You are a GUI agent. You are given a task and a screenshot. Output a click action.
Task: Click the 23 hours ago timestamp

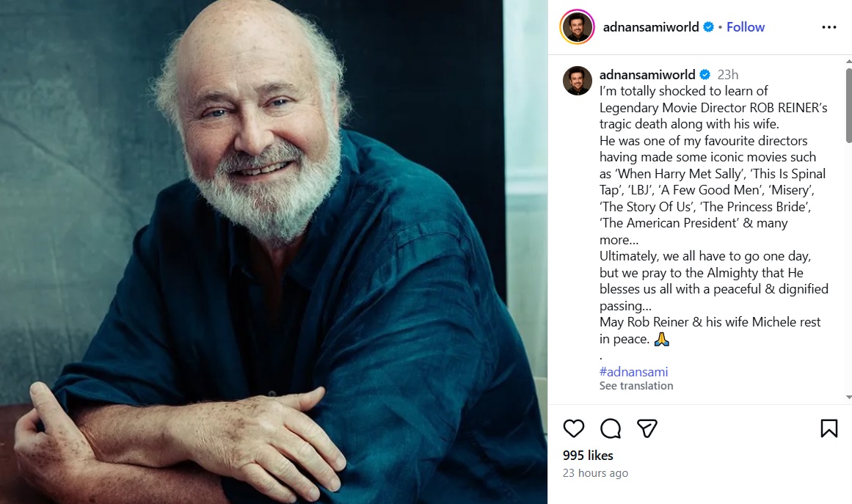point(595,473)
